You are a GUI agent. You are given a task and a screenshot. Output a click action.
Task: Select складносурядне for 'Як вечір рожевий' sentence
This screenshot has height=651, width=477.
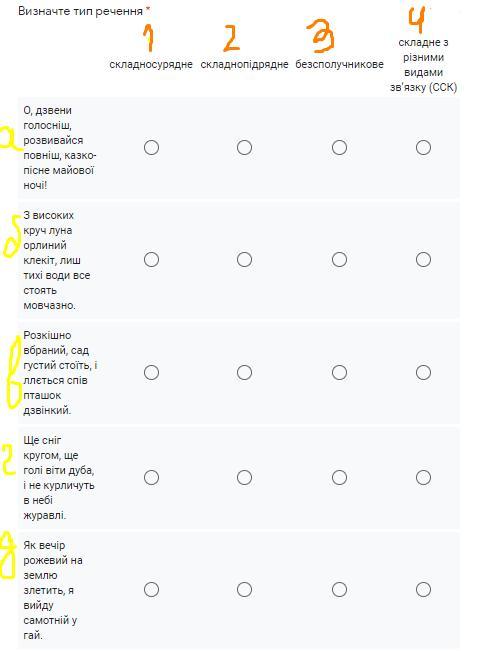tap(151, 590)
